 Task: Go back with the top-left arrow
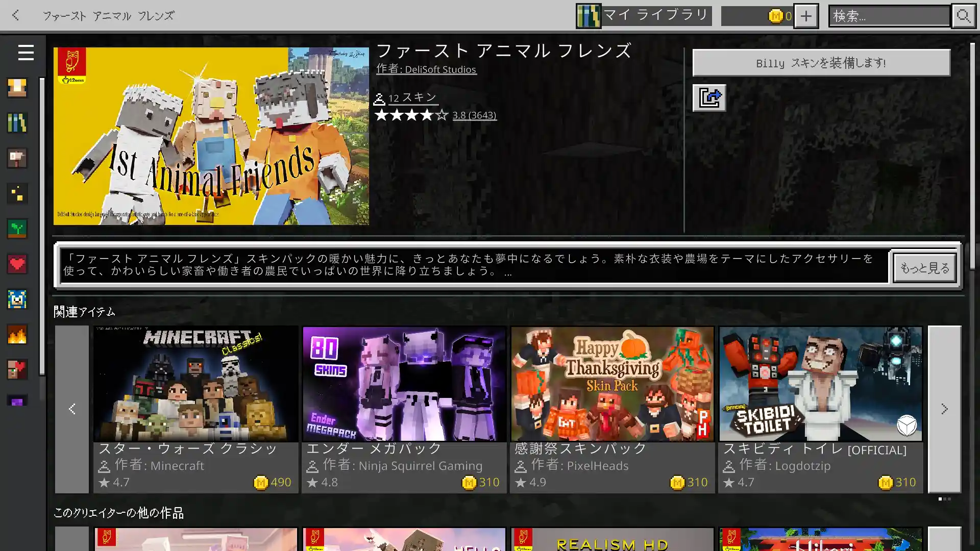(x=15, y=15)
